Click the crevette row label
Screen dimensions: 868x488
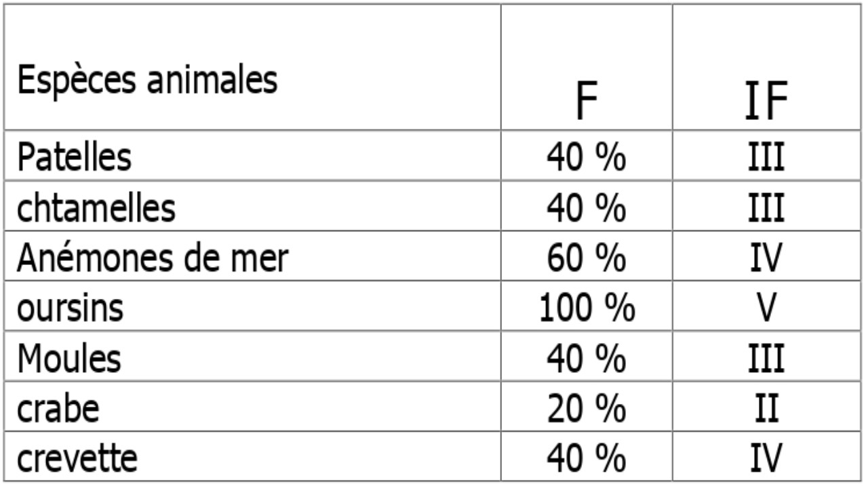coord(77,459)
